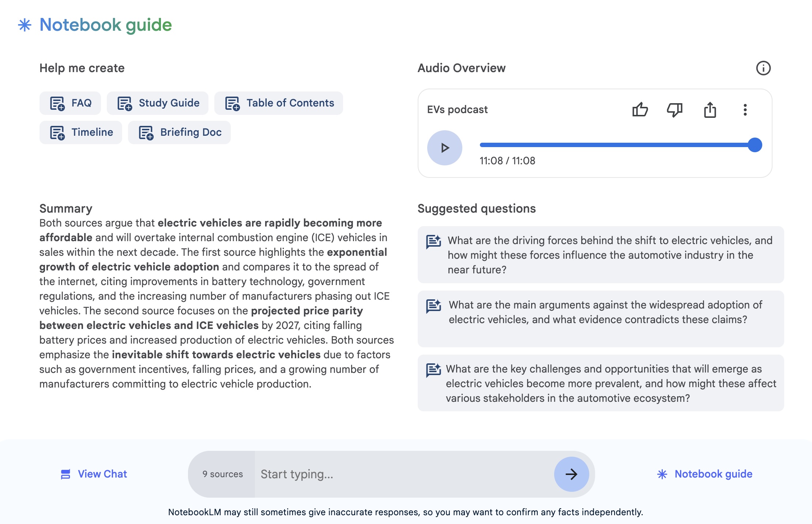Generate a Study Guide
Screen dimensions: 812x524
(158, 103)
